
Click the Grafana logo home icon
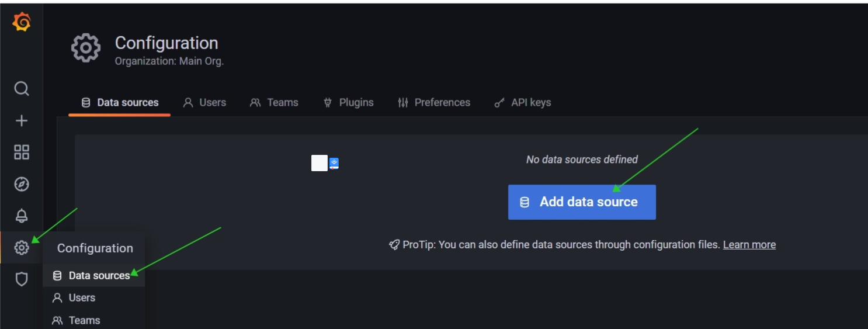(22, 22)
